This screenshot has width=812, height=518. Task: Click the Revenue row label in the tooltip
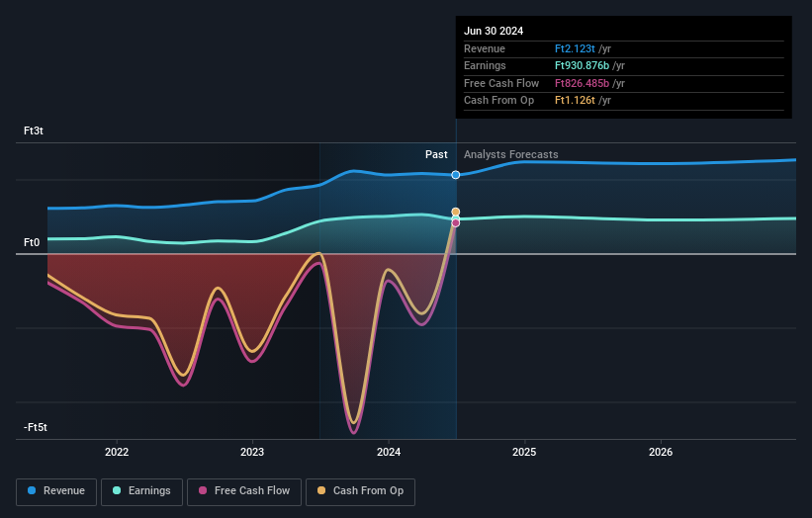tap(485, 48)
